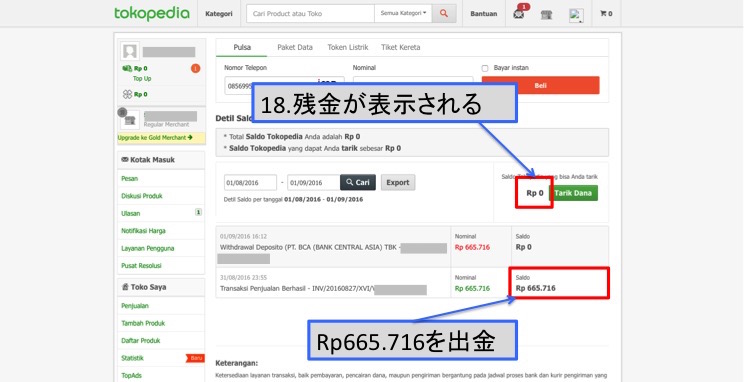This screenshot has height=382, width=750.
Task: Click the red Beli button
Action: click(540, 85)
